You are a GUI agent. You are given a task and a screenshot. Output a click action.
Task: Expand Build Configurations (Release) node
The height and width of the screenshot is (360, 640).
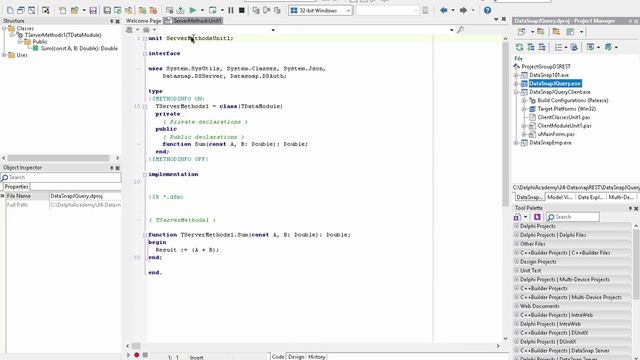524,100
